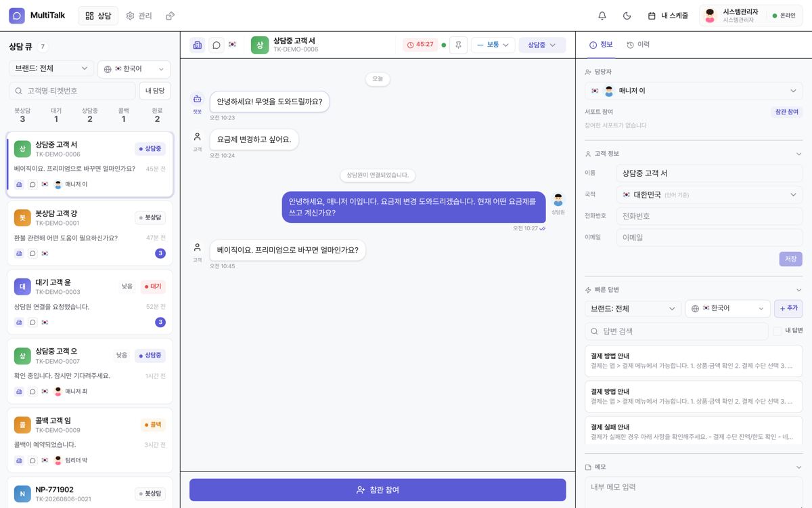Click the orange 콜 avatar of 콜백 고객 임
The image size is (812, 508).
pyautogui.click(x=22, y=425)
